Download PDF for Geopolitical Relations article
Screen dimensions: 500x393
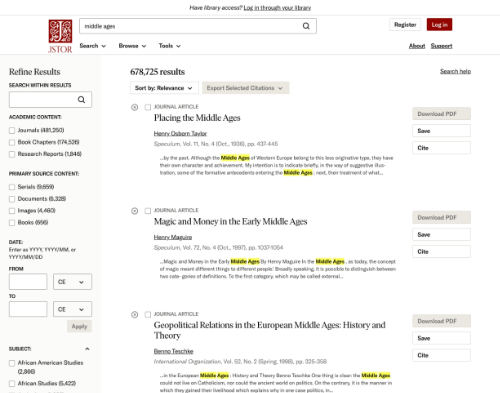(441, 321)
